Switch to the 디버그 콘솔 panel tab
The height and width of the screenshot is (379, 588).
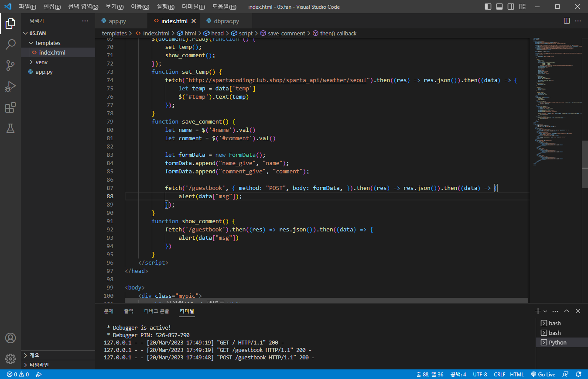(x=157, y=311)
